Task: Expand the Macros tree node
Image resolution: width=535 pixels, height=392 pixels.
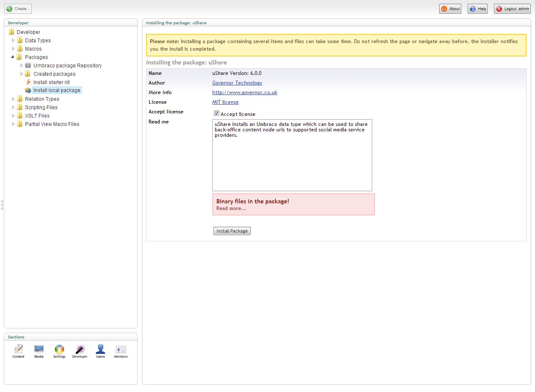Action: (x=13, y=49)
